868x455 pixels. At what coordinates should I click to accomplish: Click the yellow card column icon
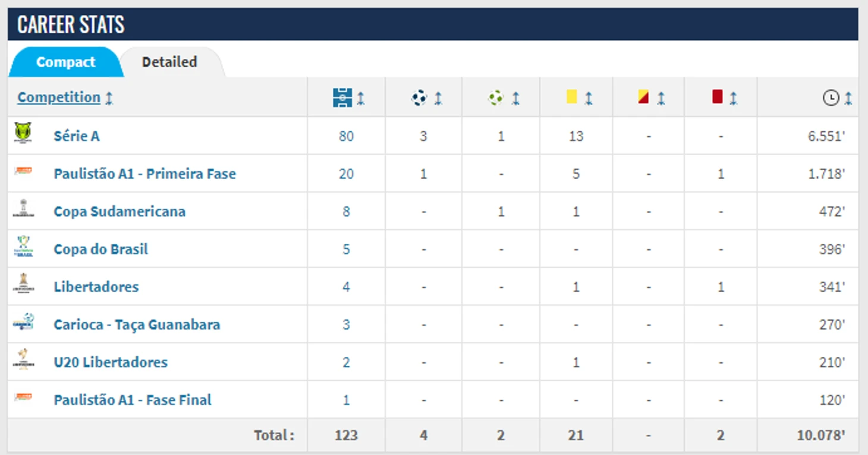click(x=571, y=96)
